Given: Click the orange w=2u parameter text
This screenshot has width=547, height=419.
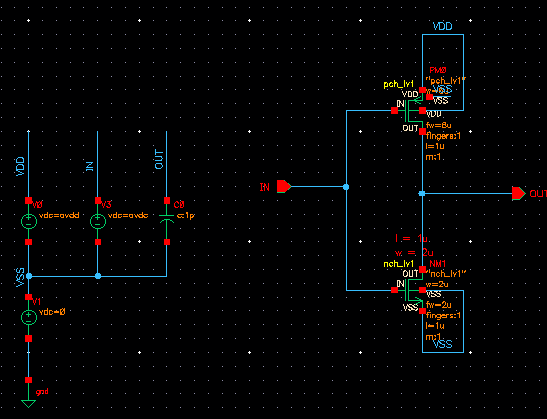Looking at the screenshot, I should click(437, 284).
